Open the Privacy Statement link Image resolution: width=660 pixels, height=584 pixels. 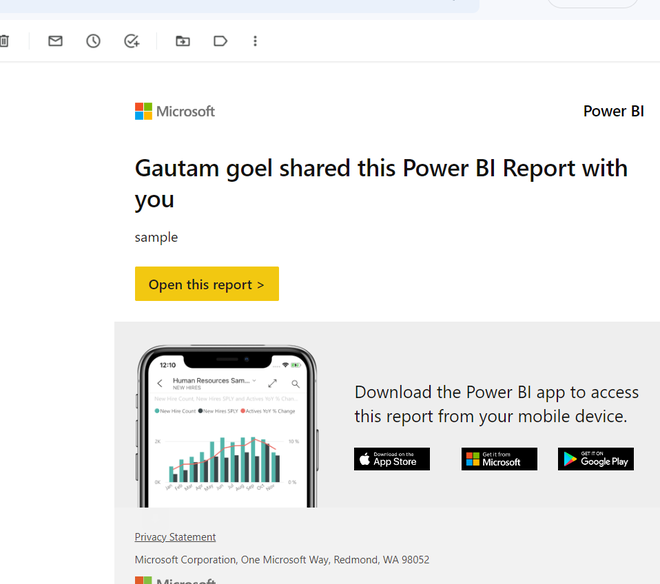(175, 537)
